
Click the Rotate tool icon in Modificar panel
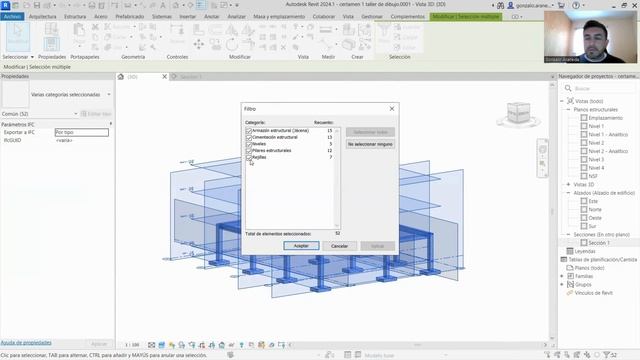(x=231, y=44)
